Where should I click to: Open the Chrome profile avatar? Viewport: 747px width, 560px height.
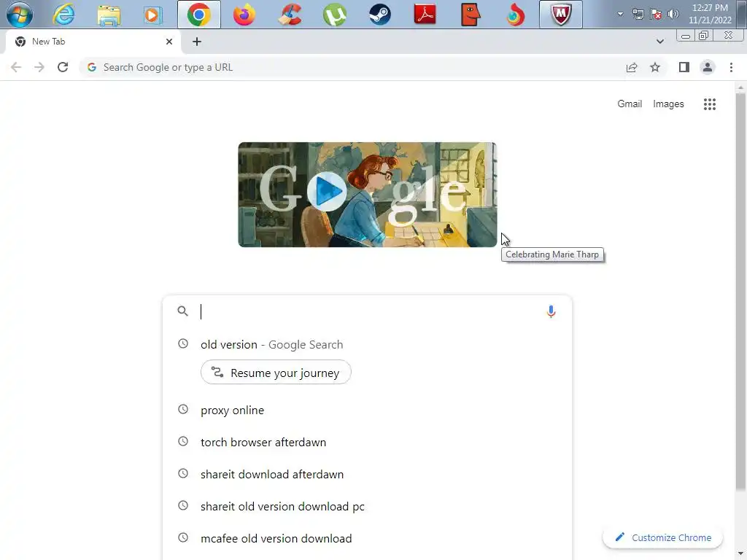point(708,67)
